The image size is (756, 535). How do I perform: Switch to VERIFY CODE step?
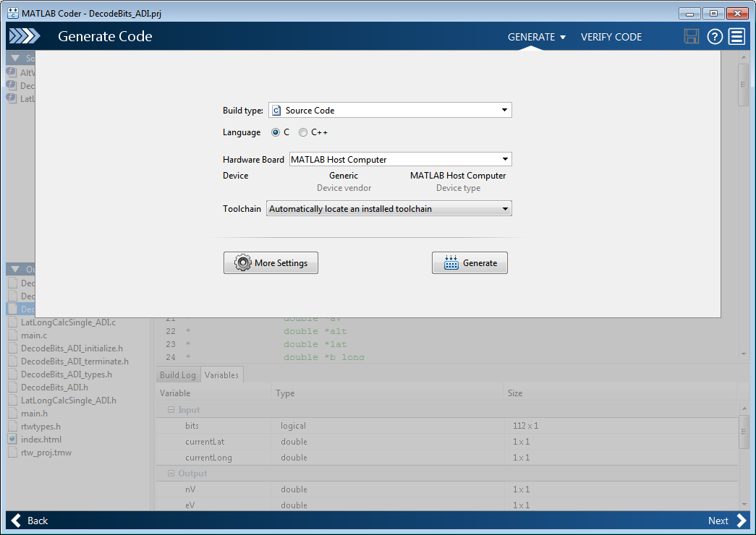pyautogui.click(x=611, y=37)
